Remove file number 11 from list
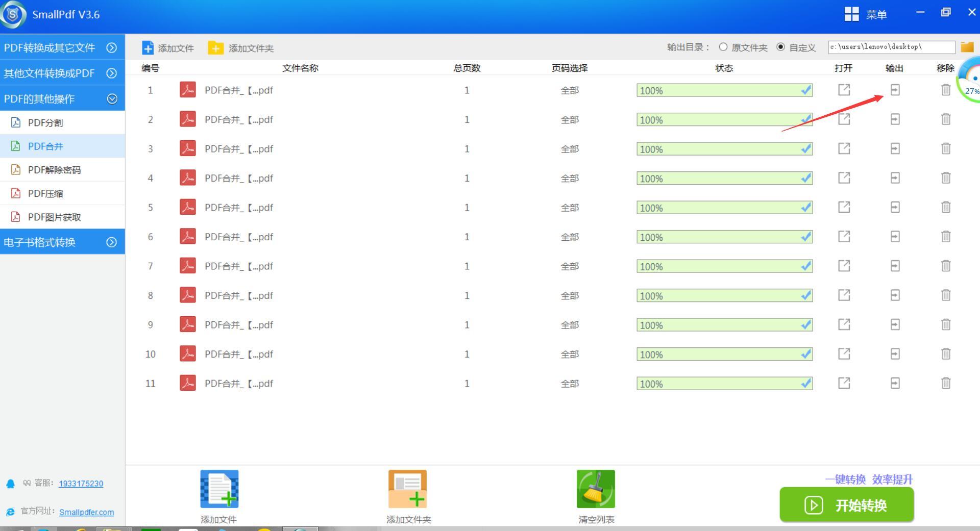Image resolution: width=980 pixels, height=531 pixels. point(946,383)
